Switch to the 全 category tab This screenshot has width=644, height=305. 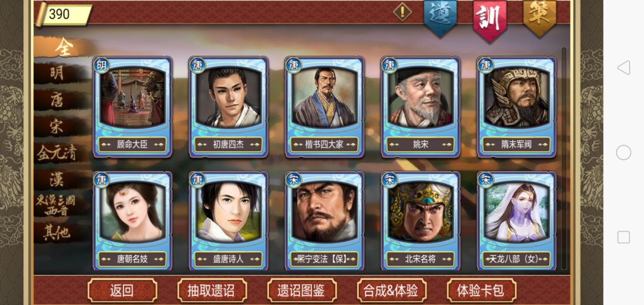pyautogui.click(x=64, y=48)
